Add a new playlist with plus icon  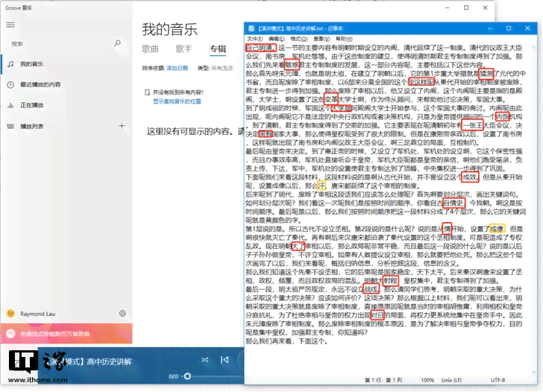tap(122, 126)
